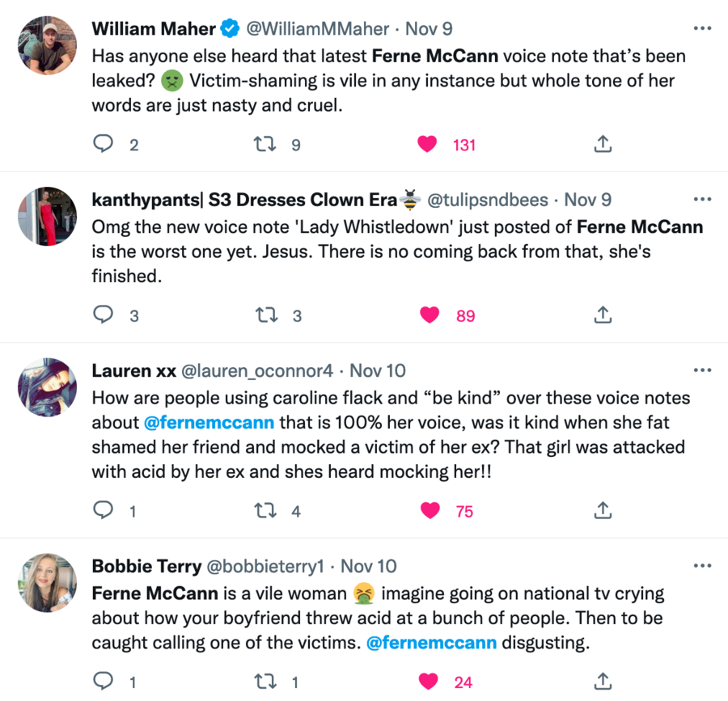728x701 pixels.
Task: Share the kanthypants tweet
Action: [602, 315]
